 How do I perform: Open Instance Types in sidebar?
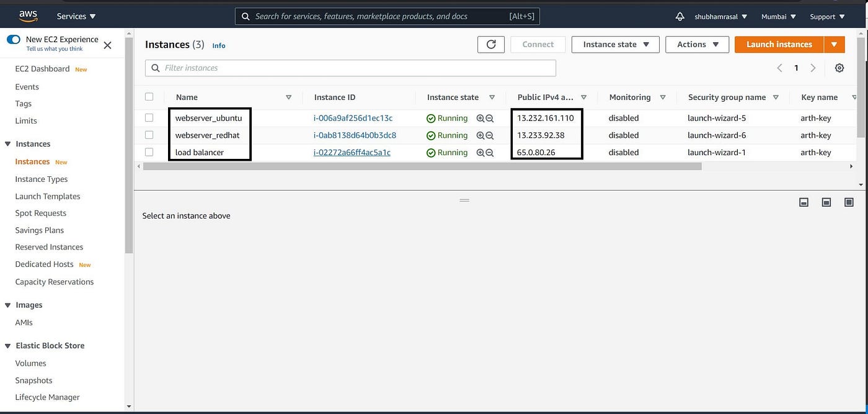pos(42,179)
